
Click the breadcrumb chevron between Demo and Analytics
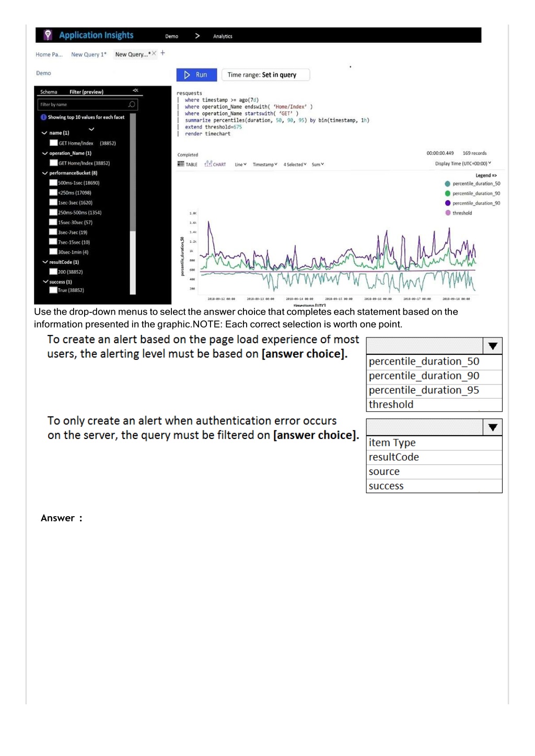tap(197, 36)
